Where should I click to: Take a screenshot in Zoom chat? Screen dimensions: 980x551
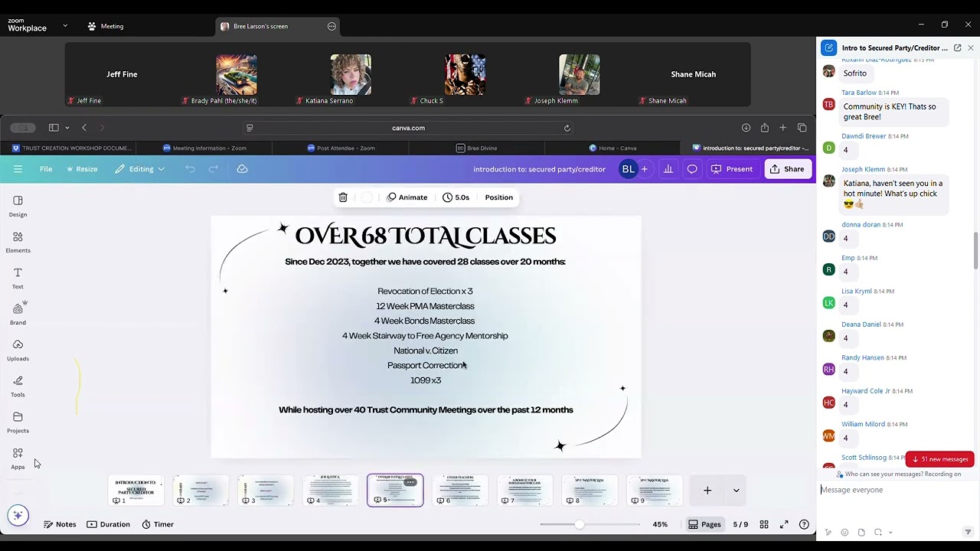tap(878, 533)
